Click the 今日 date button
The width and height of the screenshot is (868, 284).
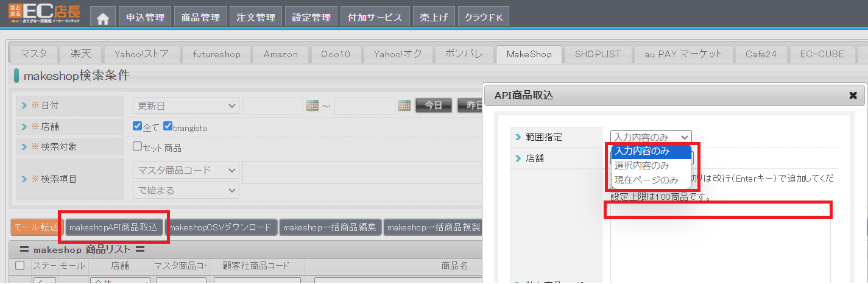click(433, 105)
